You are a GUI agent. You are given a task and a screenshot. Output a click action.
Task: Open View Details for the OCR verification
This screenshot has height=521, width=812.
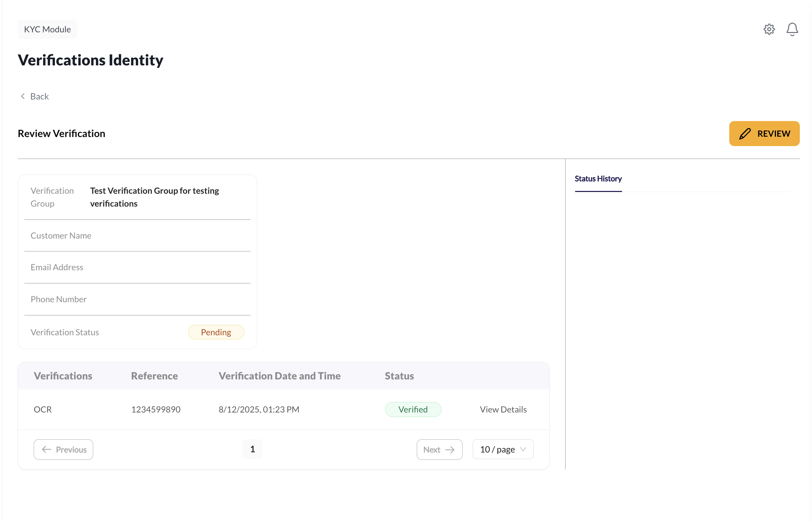503,409
